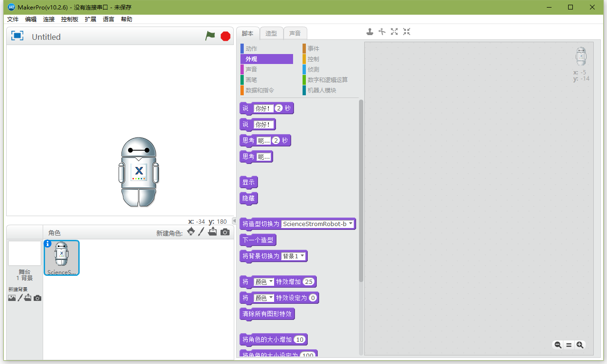This screenshot has width=607, height=364.
Task: Switch to the 造型 tab
Action: pyautogui.click(x=271, y=33)
